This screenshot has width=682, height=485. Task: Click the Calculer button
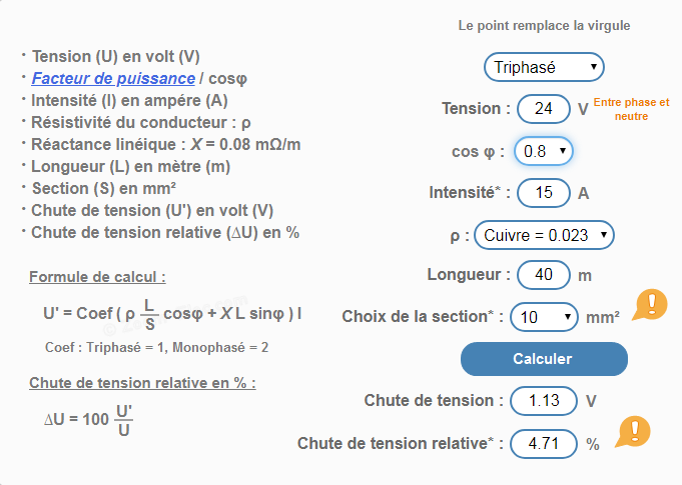[544, 359]
